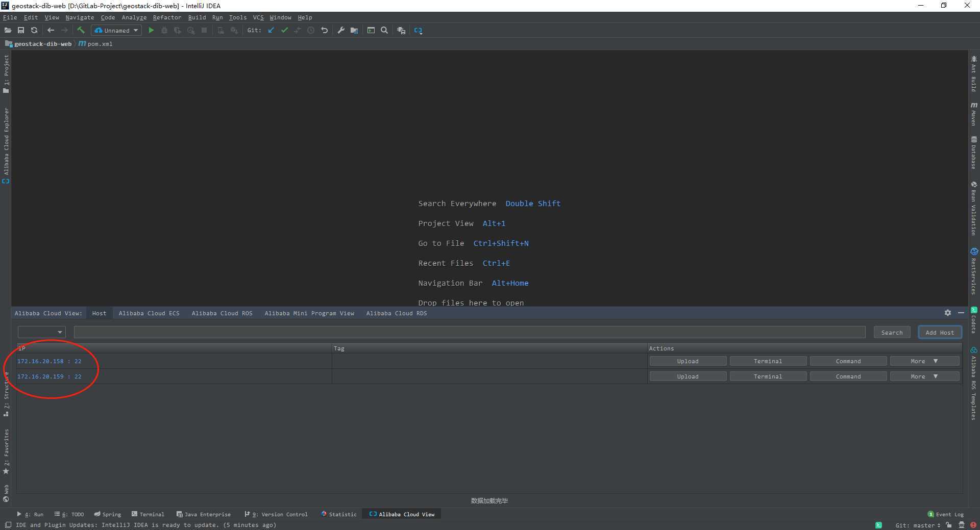Screen dimensions: 980x530
Task: Switch to the Host tab
Action: 99,313
